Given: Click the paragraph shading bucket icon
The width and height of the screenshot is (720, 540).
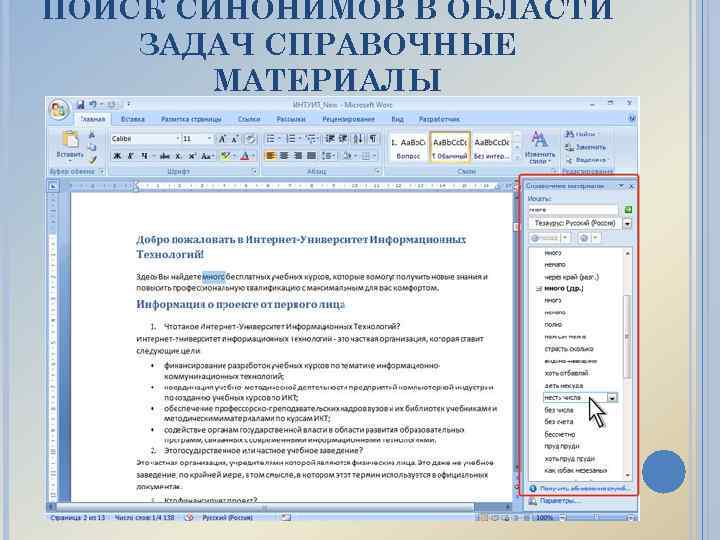Looking at the screenshot, I should 347,157.
